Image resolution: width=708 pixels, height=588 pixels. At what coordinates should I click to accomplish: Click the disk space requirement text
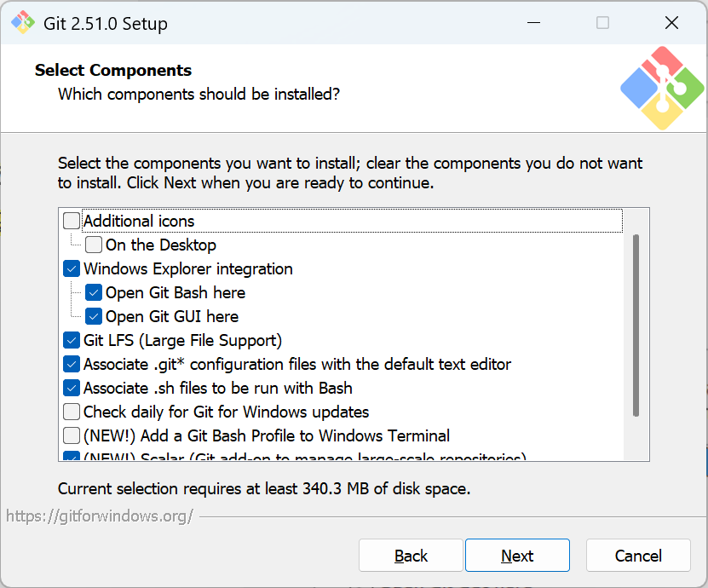[264, 488]
